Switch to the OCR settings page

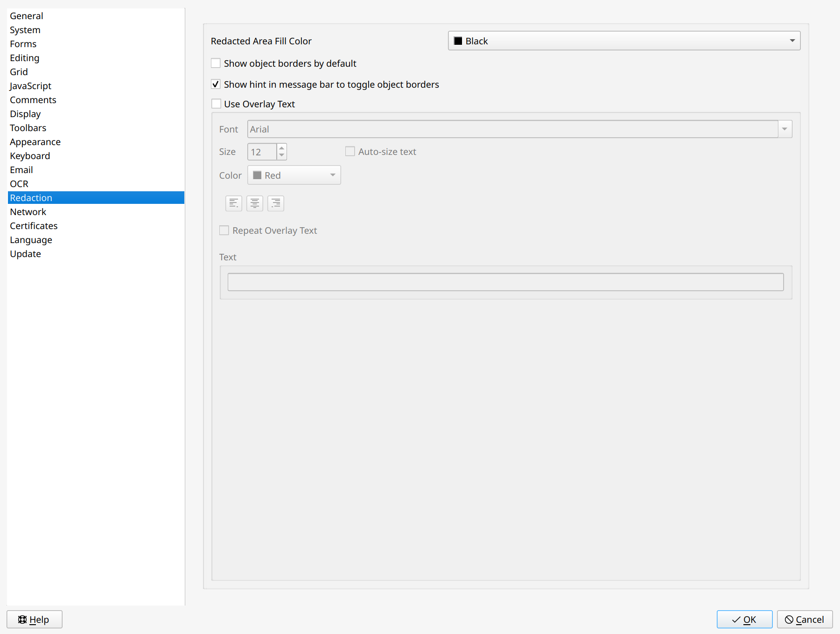[19, 183]
